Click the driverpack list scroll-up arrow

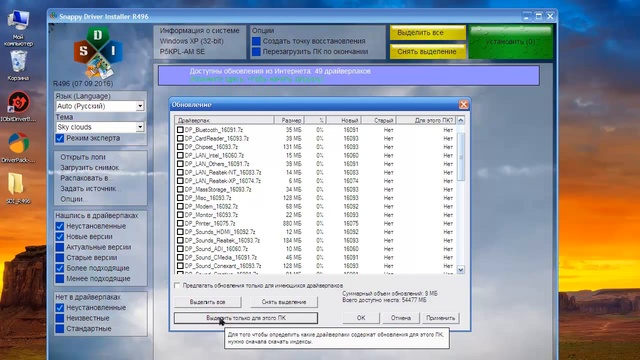[x=461, y=120]
